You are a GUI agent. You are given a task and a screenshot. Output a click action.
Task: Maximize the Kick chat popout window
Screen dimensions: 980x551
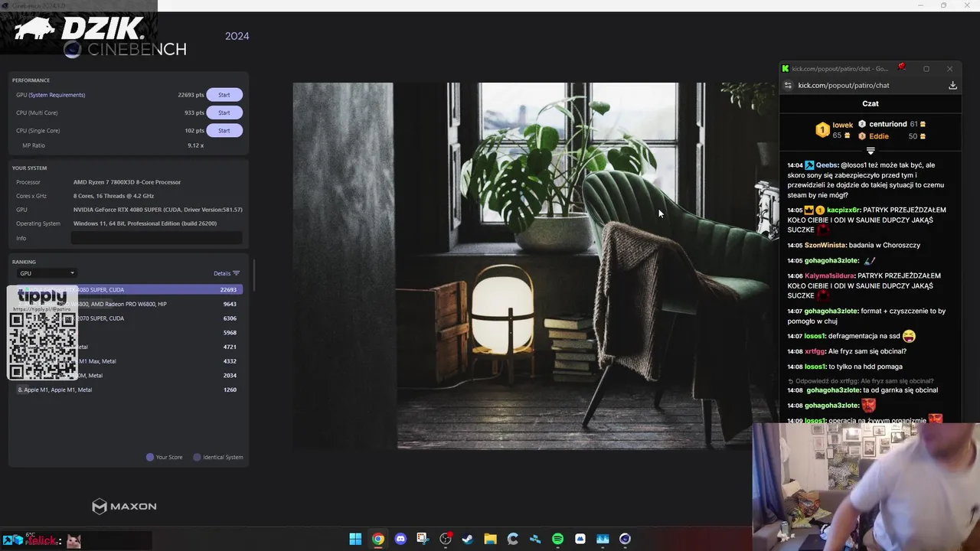pyautogui.click(x=926, y=69)
